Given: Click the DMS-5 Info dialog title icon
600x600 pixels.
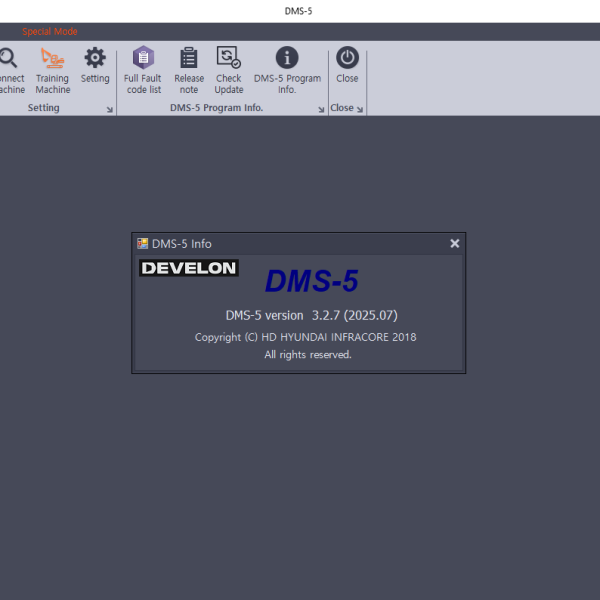Looking at the screenshot, I should (142, 243).
